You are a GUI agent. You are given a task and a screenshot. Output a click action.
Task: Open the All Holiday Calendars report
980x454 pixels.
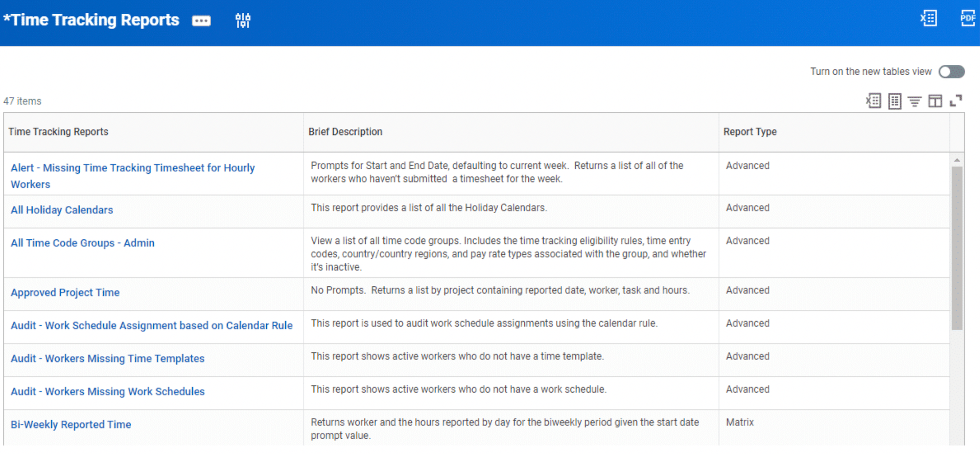point(62,210)
